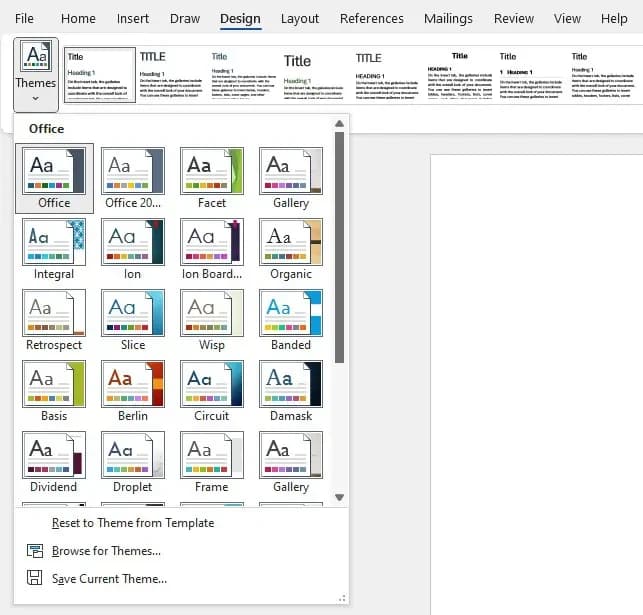Choose the Ion Board... theme

tap(212, 249)
